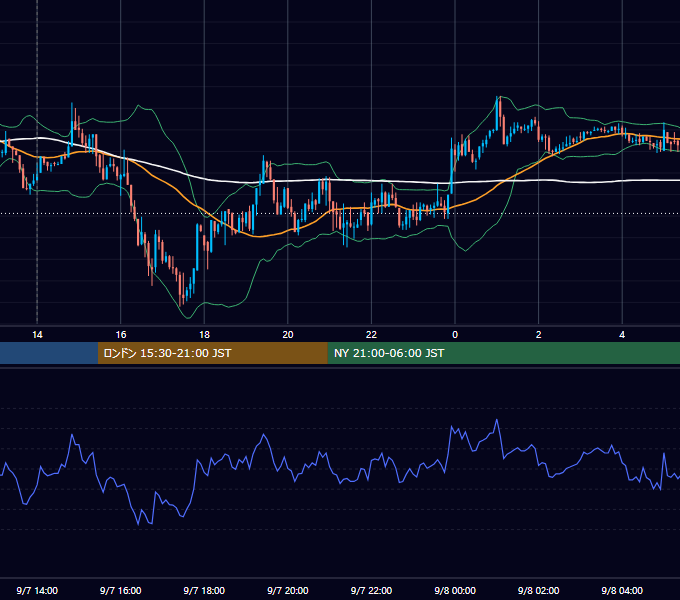Click the 9/8 02:00 date label
Viewport: 680px width, 600px height.
(539, 591)
